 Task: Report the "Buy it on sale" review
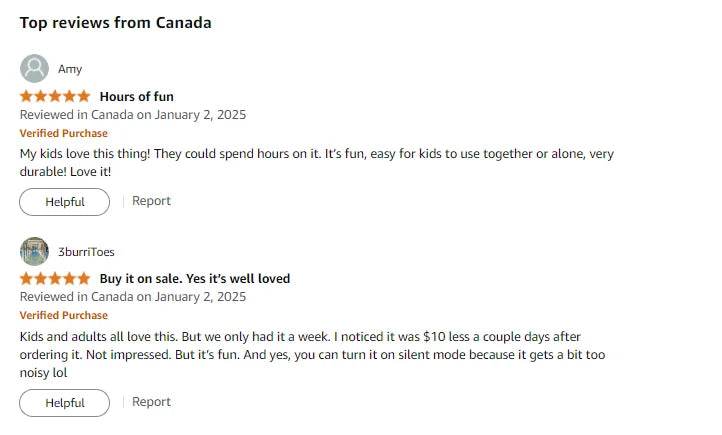coord(151,402)
